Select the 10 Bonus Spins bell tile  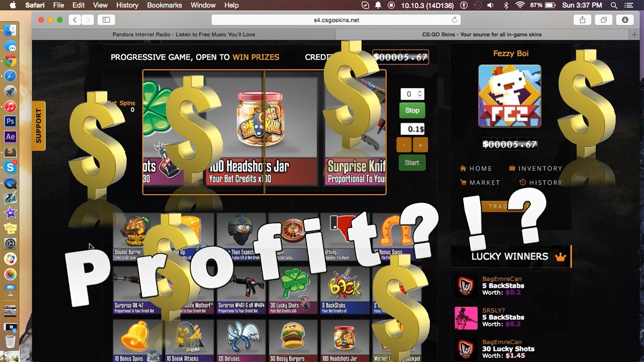coord(138,341)
